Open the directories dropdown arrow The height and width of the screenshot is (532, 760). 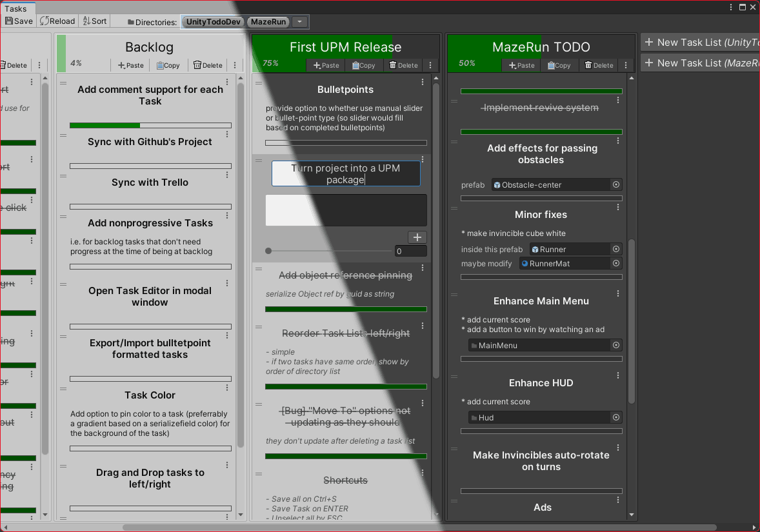(300, 22)
